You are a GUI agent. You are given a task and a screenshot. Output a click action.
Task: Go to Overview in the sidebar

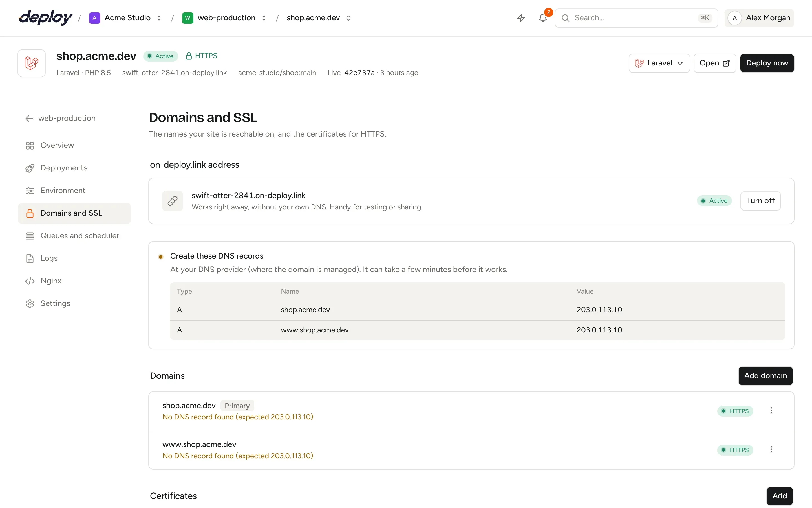click(74, 145)
